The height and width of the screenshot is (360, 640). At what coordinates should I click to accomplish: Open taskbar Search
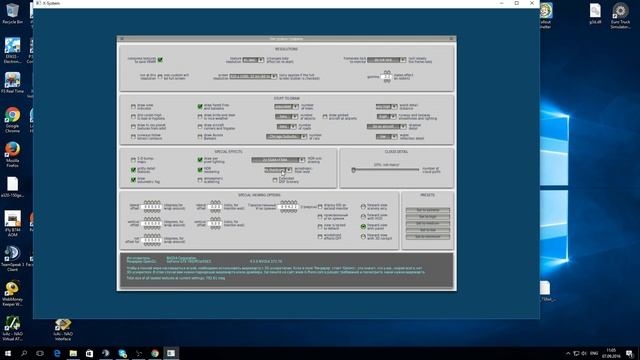pos(24,353)
